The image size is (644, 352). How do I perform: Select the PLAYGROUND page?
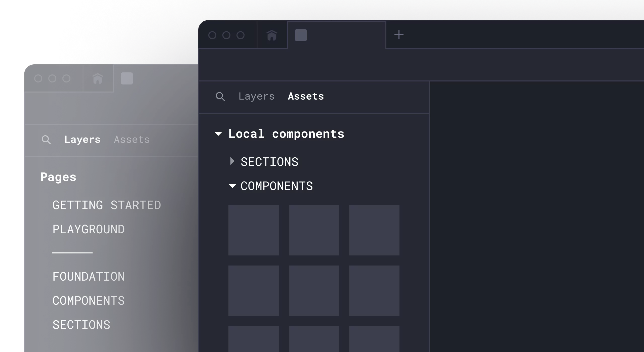89,229
